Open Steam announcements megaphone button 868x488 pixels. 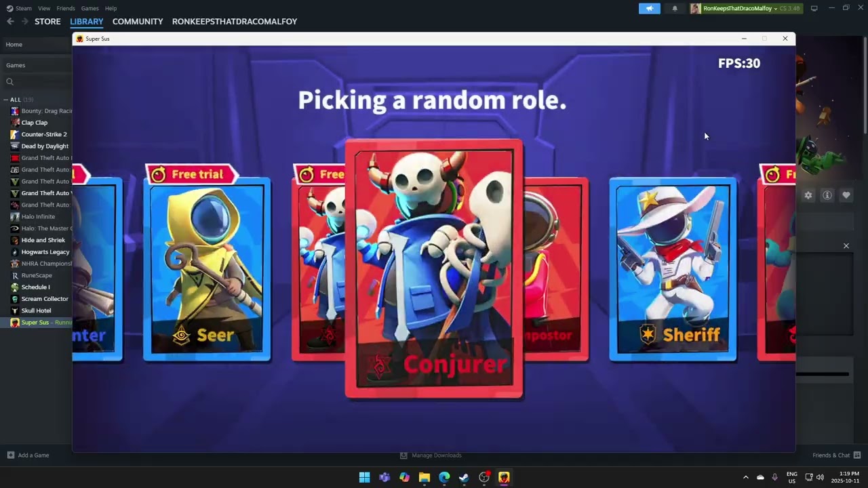click(x=649, y=8)
